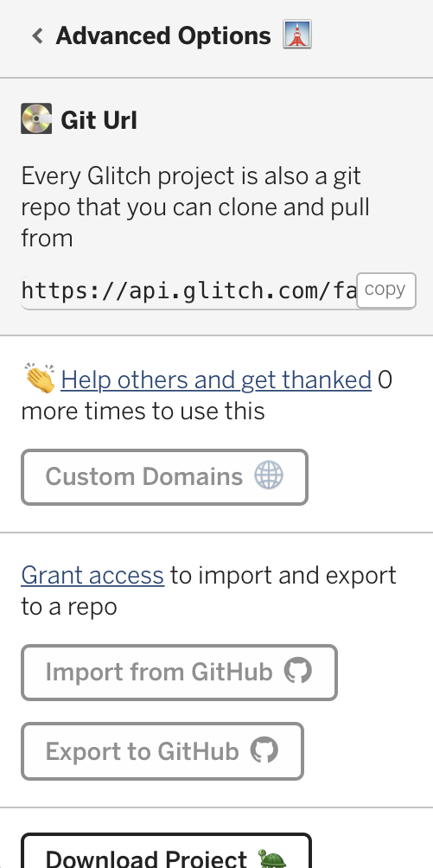Screen dimensions: 433x868
Task: Click GitHub octocat icon on Import button
Action: (298, 670)
